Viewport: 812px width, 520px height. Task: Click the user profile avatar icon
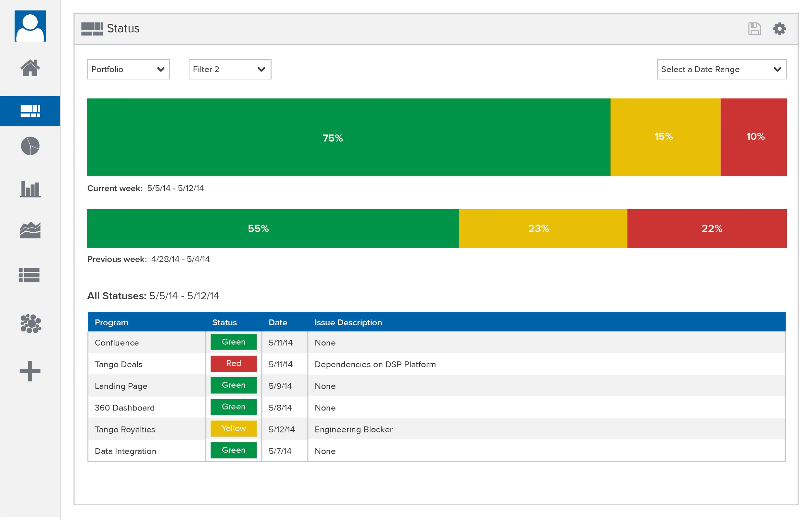pyautogui.click(x=30, y=26)
